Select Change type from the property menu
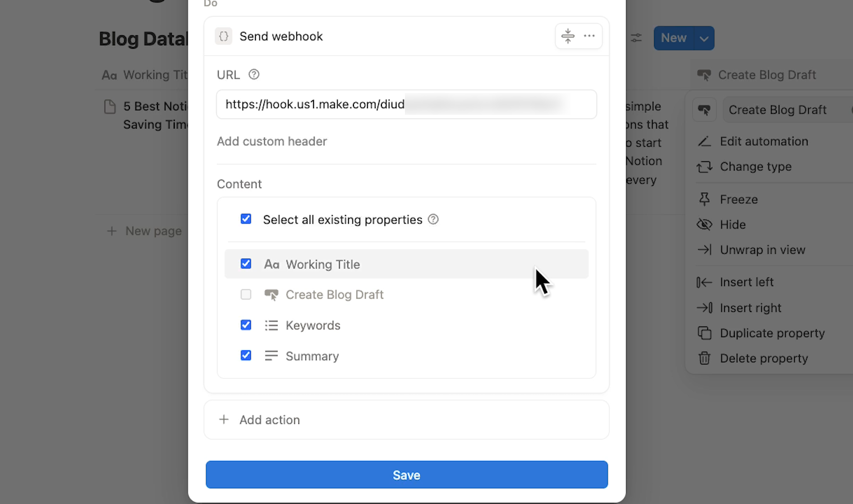The width and height of the screenshot is (853, 504). pyautogui.click(x=756, y=166)
